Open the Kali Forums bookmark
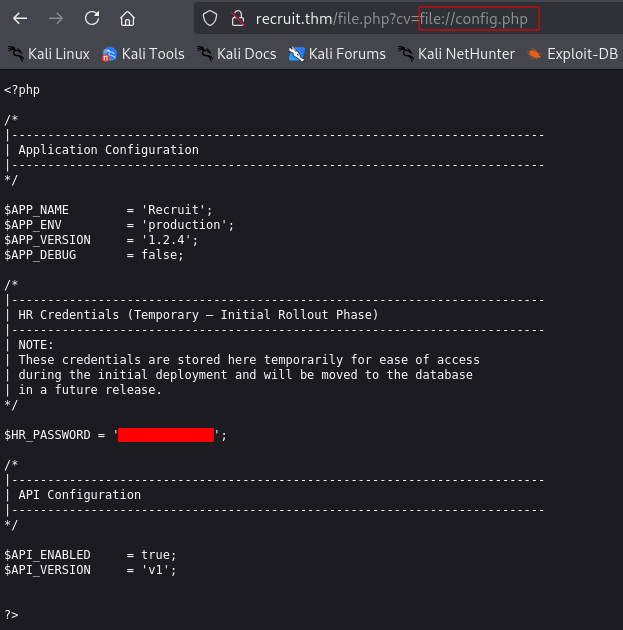 click(337, 54)
